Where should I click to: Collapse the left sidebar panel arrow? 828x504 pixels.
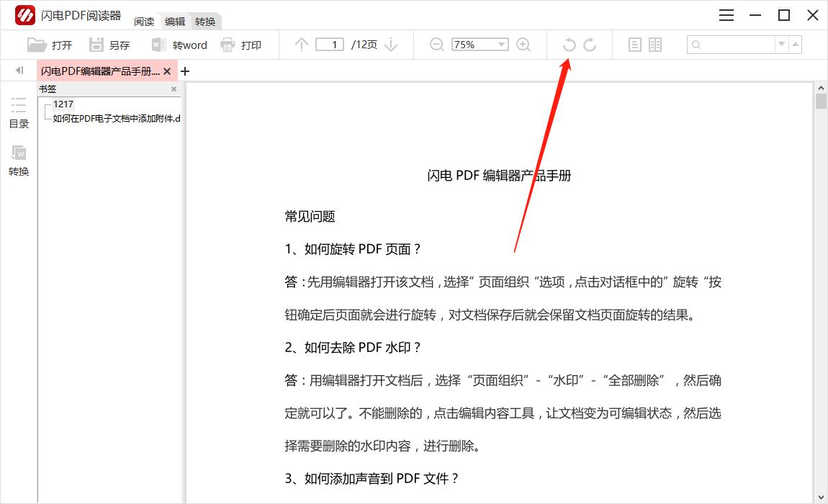point(19,71)
